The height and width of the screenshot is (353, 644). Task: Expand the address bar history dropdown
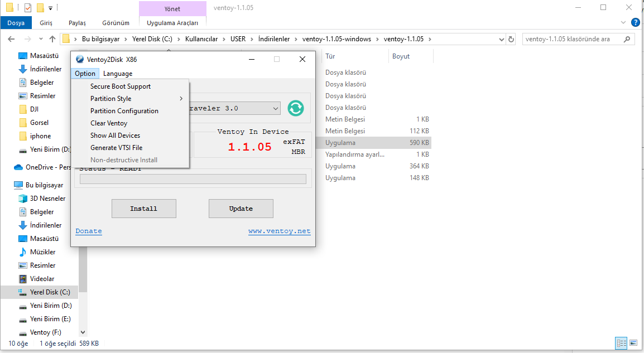tap(501, 39)
